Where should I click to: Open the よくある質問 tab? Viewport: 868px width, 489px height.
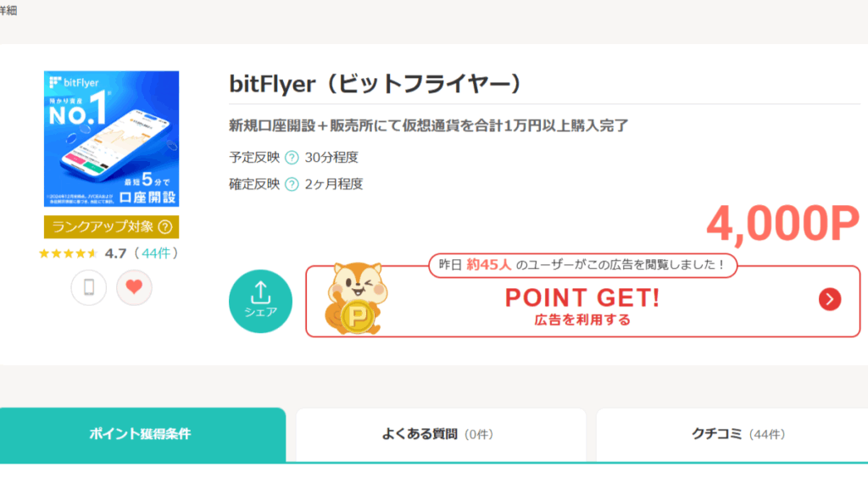[438, 432]
